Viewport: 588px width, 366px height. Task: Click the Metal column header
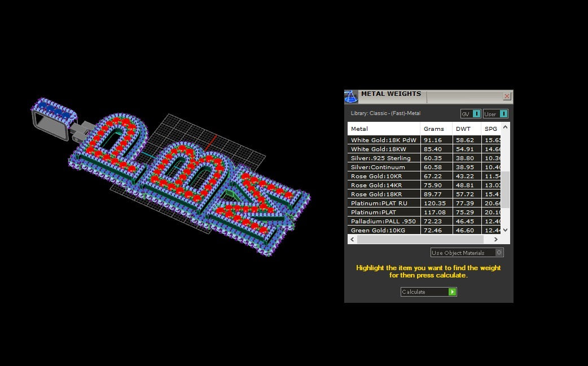click(x=384, y=129)
